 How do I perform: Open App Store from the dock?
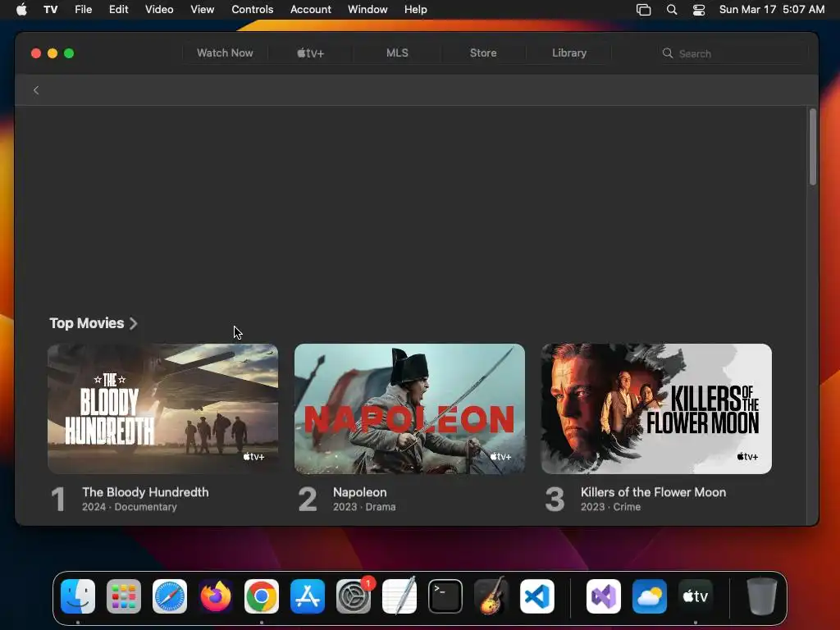tap(308, 596)
